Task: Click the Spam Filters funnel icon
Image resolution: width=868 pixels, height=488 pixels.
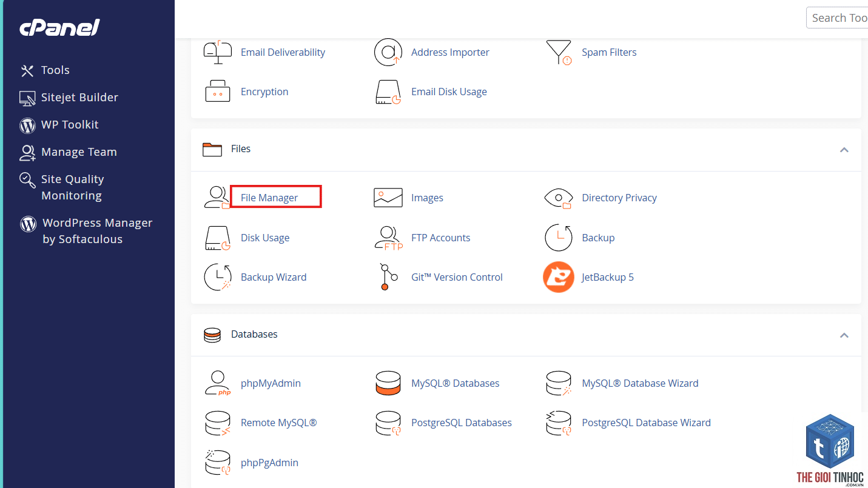Action: (559, 53)
